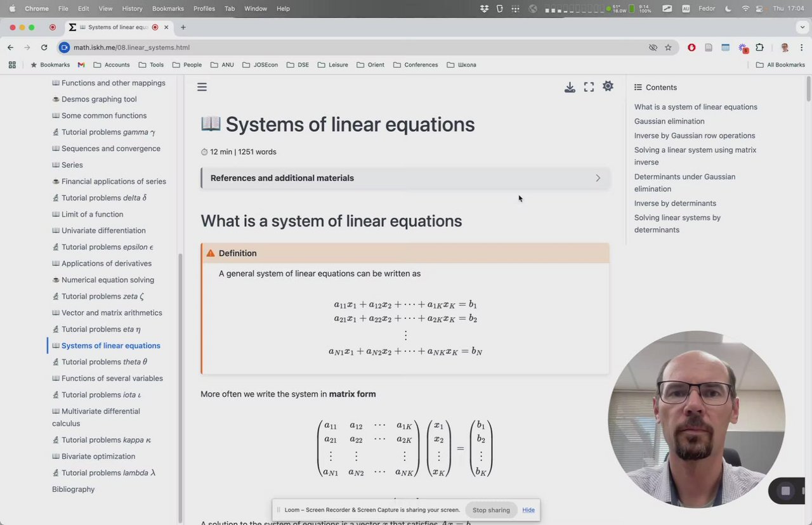
Task: Open Gmail bookmark icon
Action: point(81,65)
